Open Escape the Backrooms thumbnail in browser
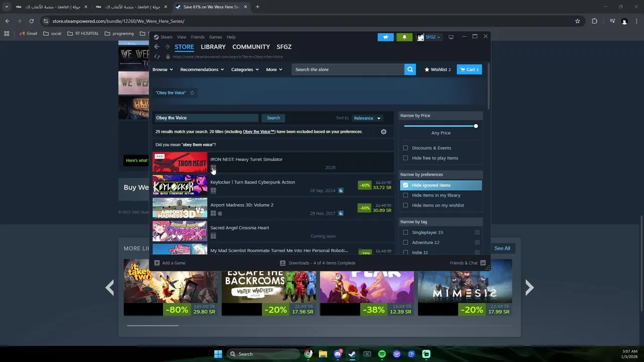The image size is (644, 362). click(x=269, y=288)
